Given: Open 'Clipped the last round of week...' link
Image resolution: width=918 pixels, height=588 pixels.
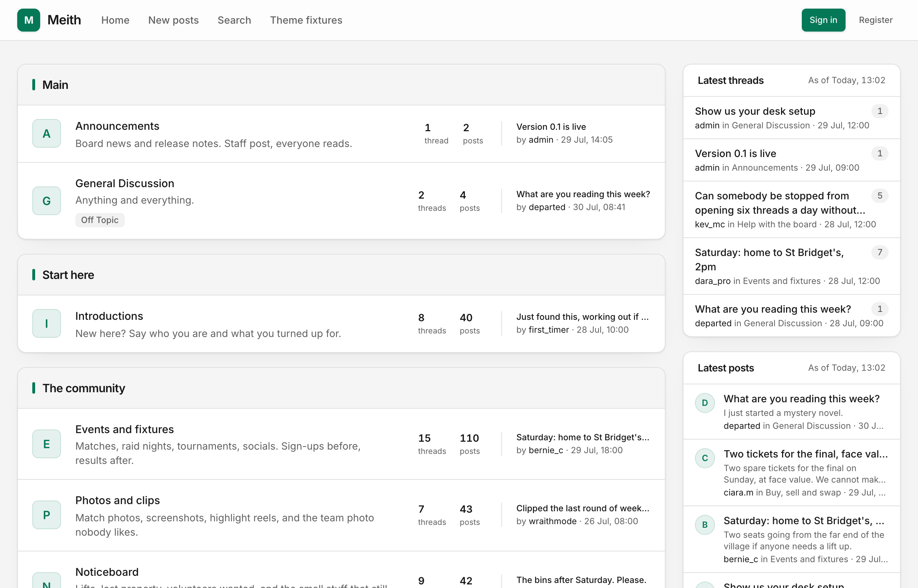Looking at the screenshot, I should tap(583, 508).
